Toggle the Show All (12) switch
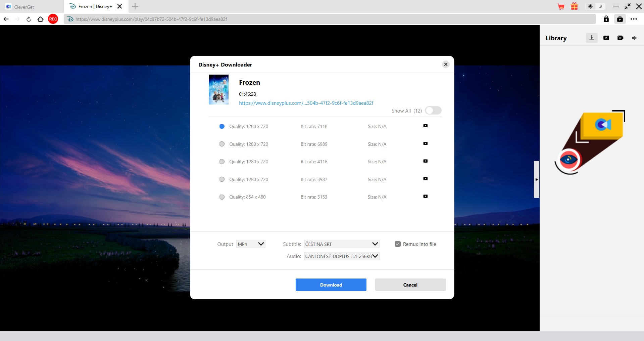Image resolution: width=644 pixels, height=341 pixels. [433, 111]
